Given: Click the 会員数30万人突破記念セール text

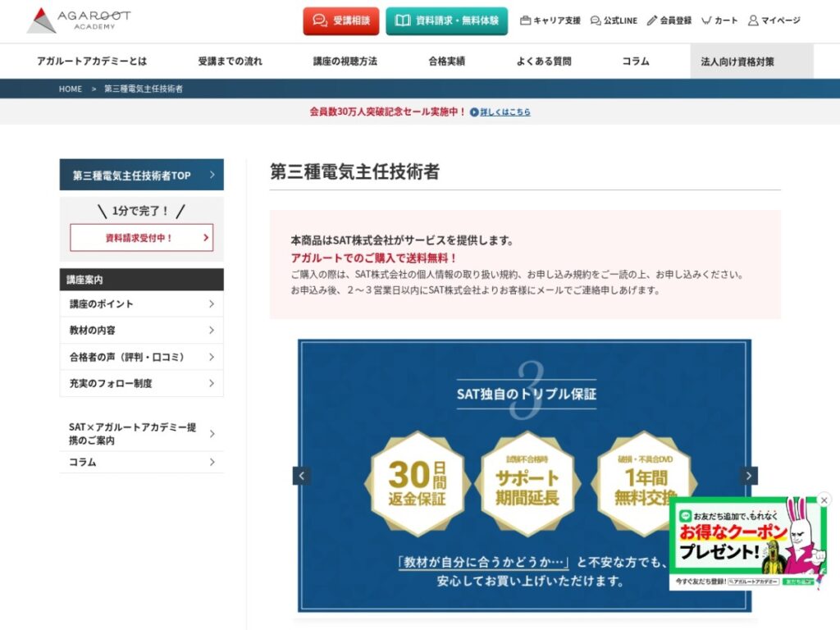Looking at the screenshot, I should click(x=388, y=112).
